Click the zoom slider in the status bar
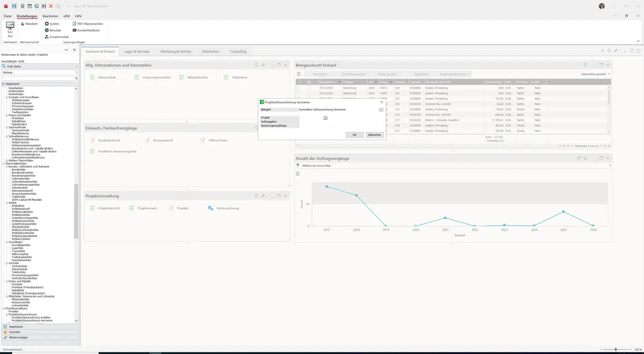Screen dimensions: 644x354 point(615,349)
